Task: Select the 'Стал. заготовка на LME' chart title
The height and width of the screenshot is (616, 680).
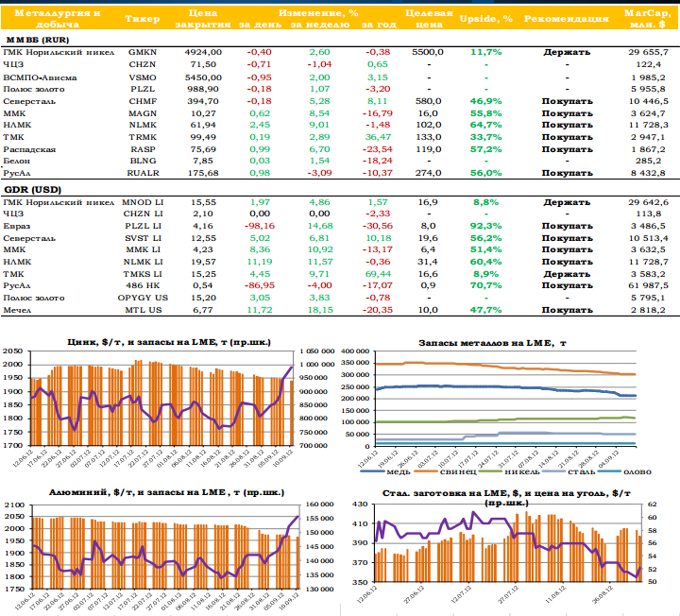Action: tap(506, 498)
